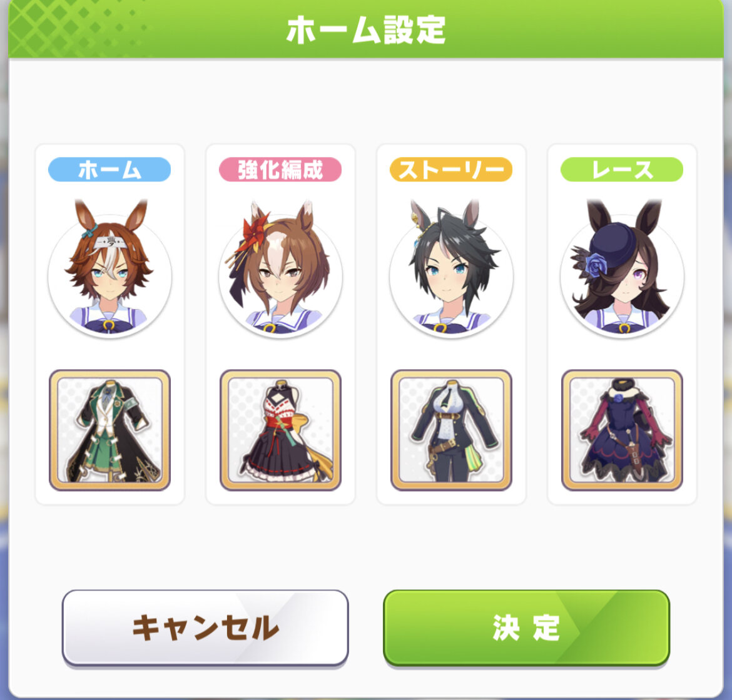The width and height of the screenshot is (732, 700).
Task: Select the レース slot card panel
Action: click(622, 324)
